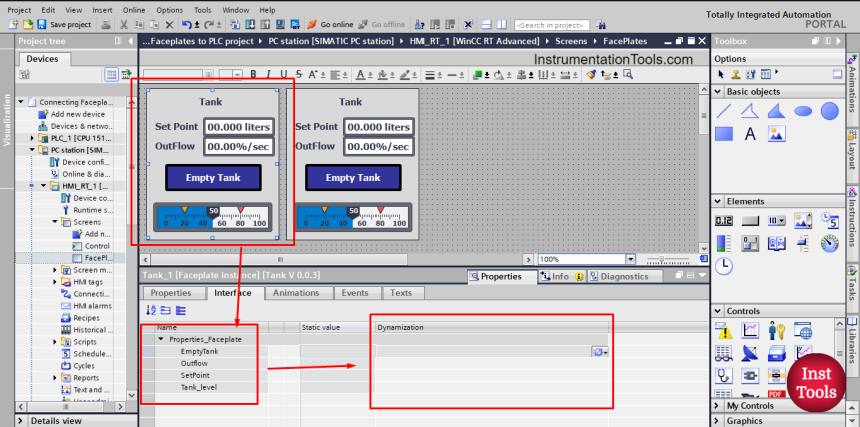The height and width of the screenshot is (427, 860).
Task: Collapse the Basic objects section
Action: pos(718,92)
